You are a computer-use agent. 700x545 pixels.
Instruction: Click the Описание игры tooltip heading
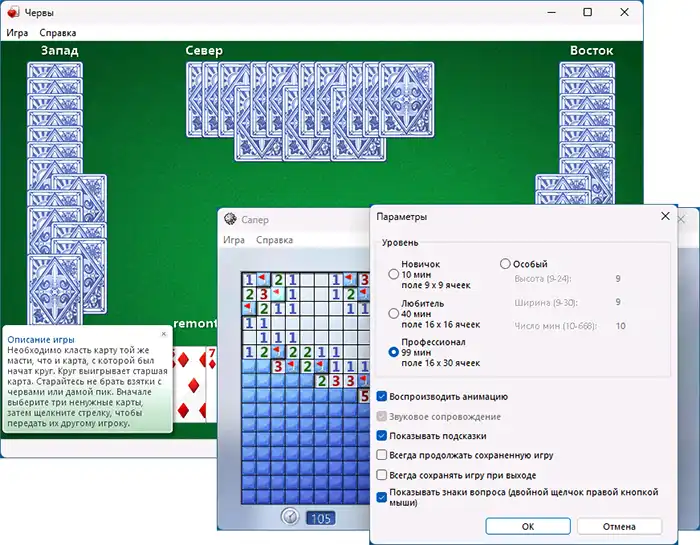click(41, 340)
